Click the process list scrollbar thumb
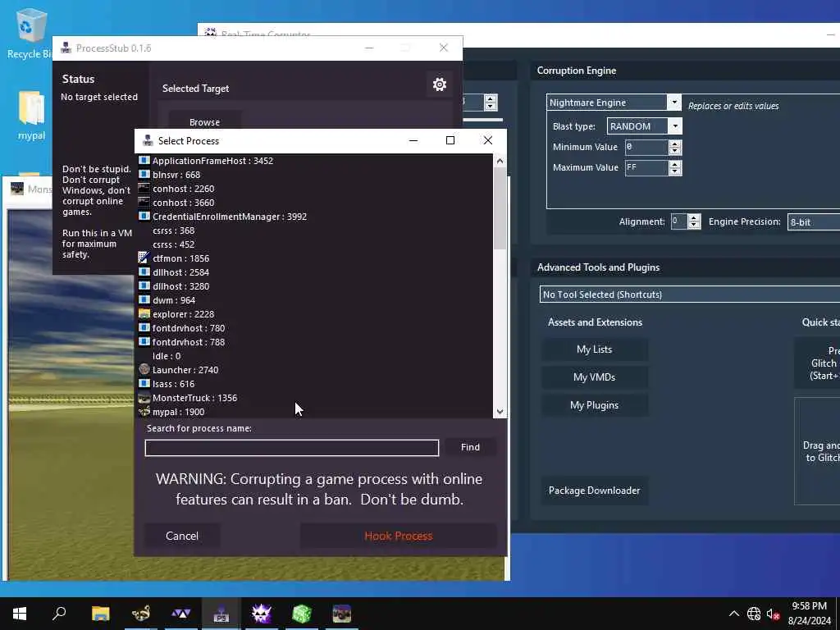This screenshot has height=630, width=840. 500,208
